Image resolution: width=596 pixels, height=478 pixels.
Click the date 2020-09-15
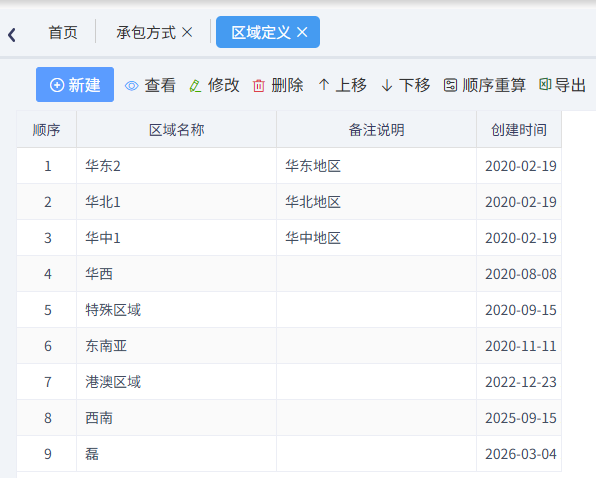pos(521,310)
